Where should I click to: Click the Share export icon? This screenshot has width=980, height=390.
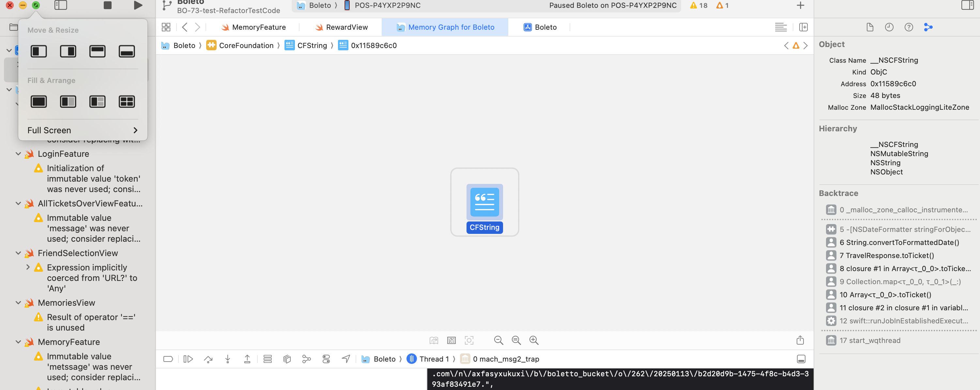tap(800, 340)
